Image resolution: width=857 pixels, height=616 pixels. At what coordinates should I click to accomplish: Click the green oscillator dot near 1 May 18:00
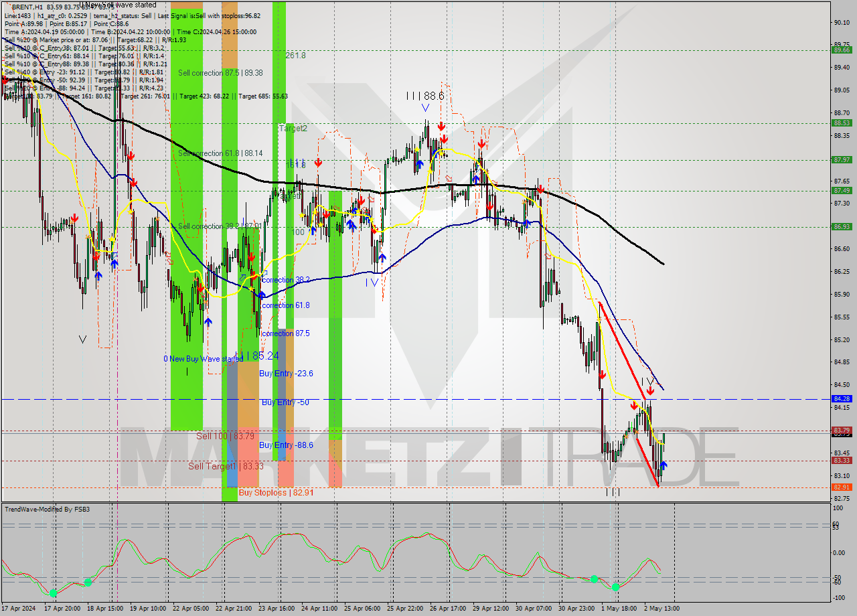pyautogui.click(x=615, y=587)
